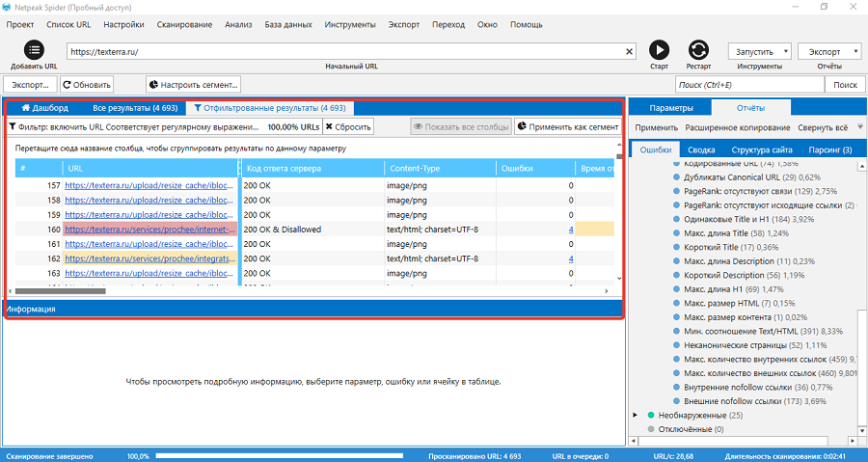868x462 pixels.
Task: Click Применить in reports toolbar
Action: [656, 127]
